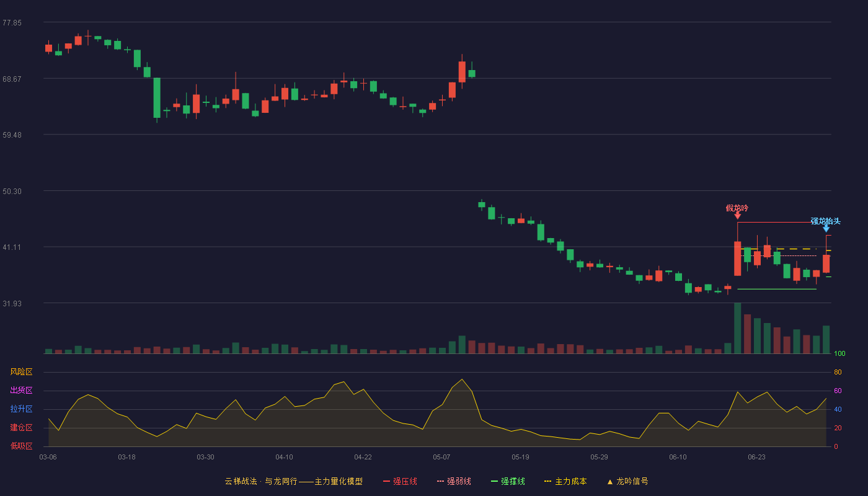Click the 77.85 price axis label
This screenshot has height=496, width=868.
12,23
